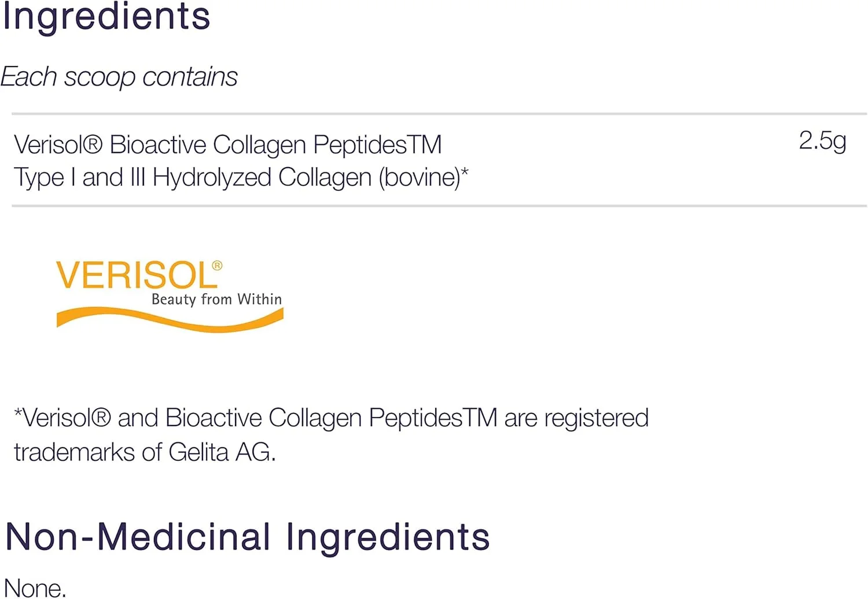The image size is (868, 599).
Task: Click 'Gelita AG' in the footnote
Action: (222, 452)
